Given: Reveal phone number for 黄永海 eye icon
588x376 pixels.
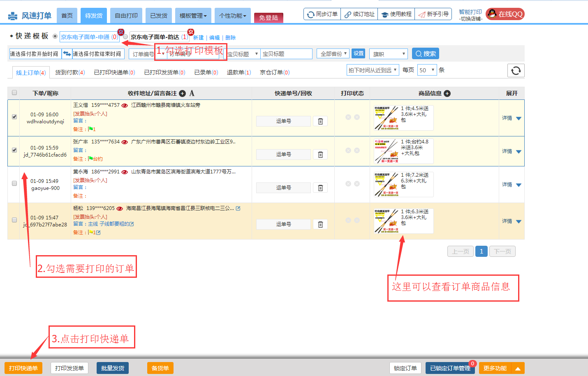Looking at the screenshot, I should 125,172.
